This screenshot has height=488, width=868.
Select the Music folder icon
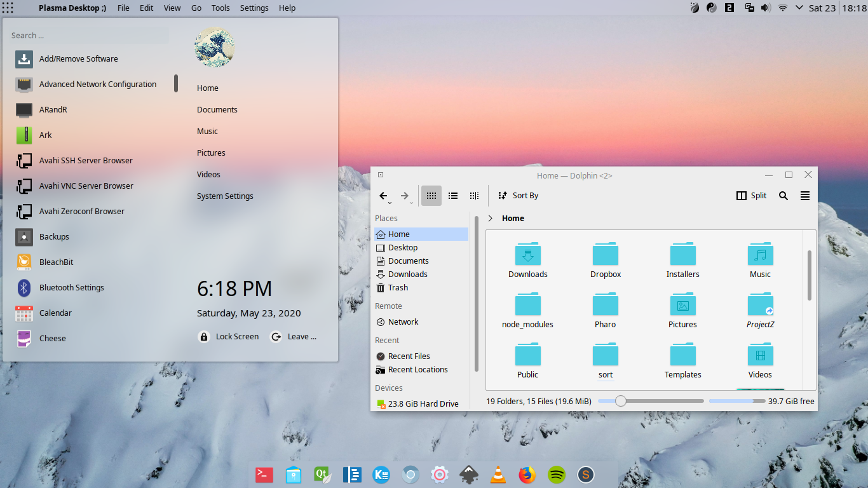761,254
